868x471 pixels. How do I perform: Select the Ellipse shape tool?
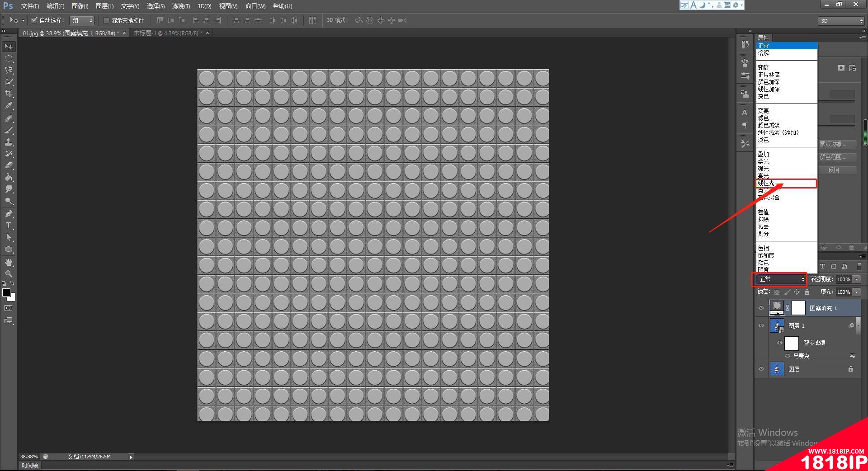9,249
